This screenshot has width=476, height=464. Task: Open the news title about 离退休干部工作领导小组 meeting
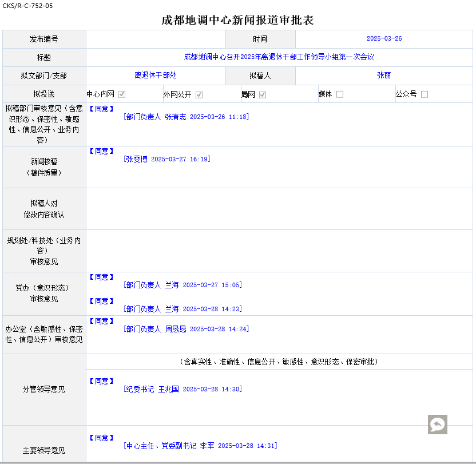(279, 57)
